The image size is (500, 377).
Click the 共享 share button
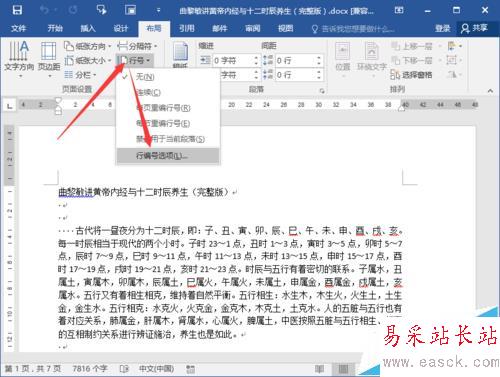pyautogui.click(x=474, y=28)
